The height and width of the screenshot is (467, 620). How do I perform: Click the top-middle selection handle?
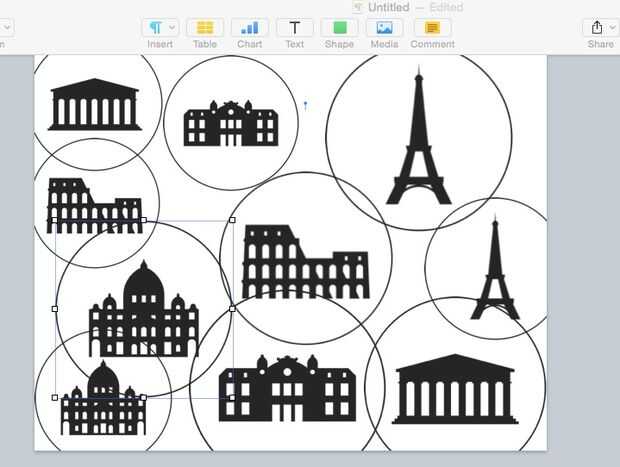click(x=144, y=220)
